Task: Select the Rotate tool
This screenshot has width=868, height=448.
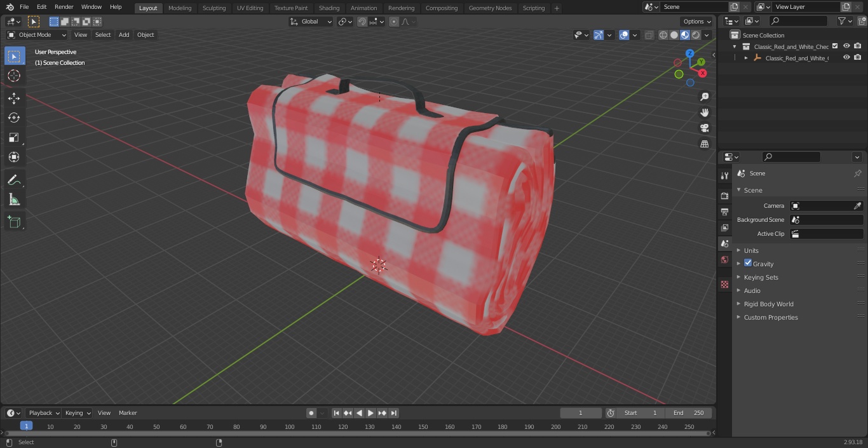Action: point(14,118)
